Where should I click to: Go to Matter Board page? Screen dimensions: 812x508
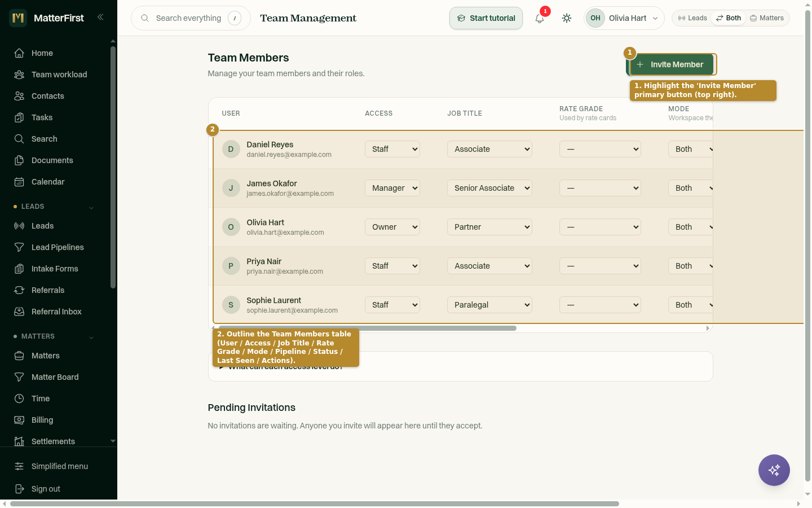coord(55,377)
